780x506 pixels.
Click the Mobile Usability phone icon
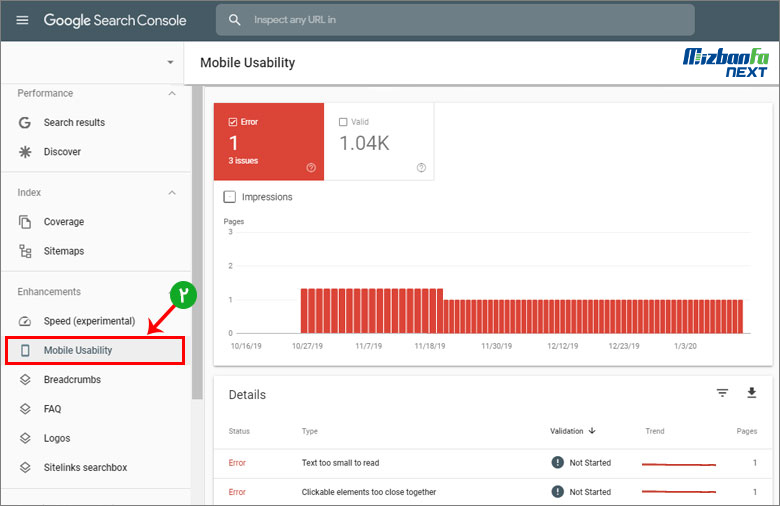pos(25,350)
